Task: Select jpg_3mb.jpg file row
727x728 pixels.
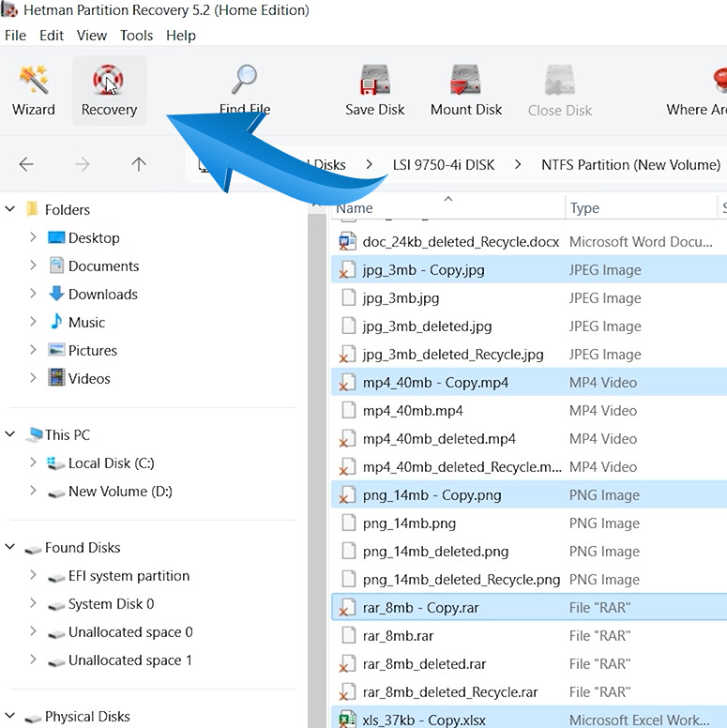Action: point(529,297)
